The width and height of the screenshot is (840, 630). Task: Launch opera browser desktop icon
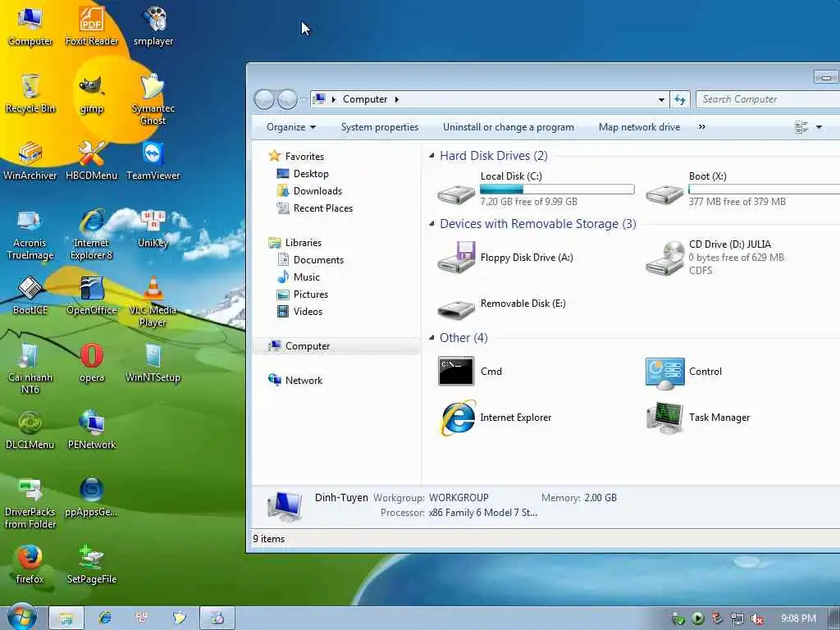coord(92,363)
